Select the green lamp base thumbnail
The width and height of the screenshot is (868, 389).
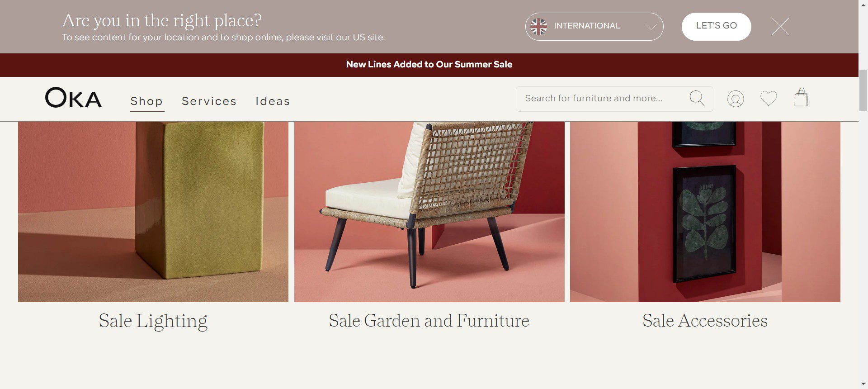153,211
